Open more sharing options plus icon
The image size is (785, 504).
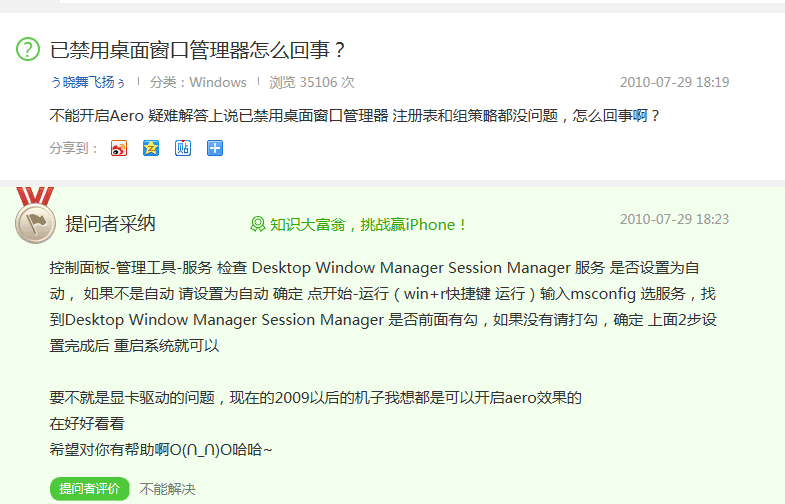tap(215, 148)
